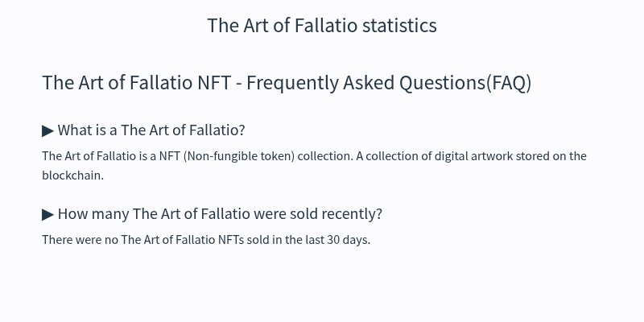
Task: Collapse the 'What is a The Art of Fallatio?' triangle
Action: [48, 131]
